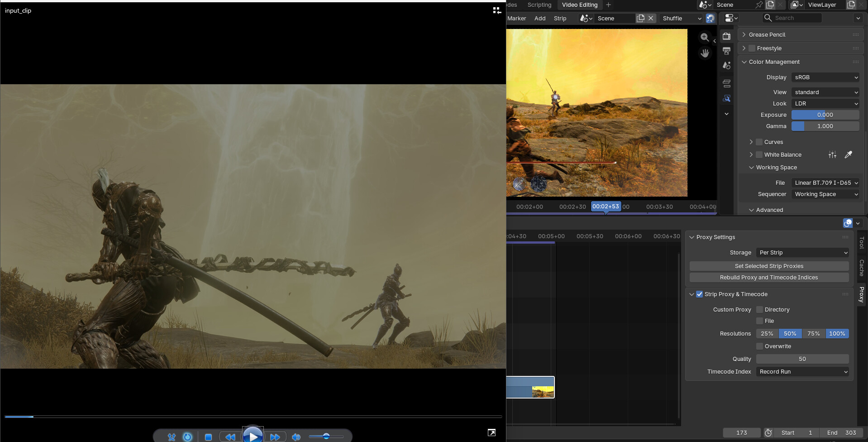
Task: Enable the Freestyle checkbox
Action: [752, 48]
